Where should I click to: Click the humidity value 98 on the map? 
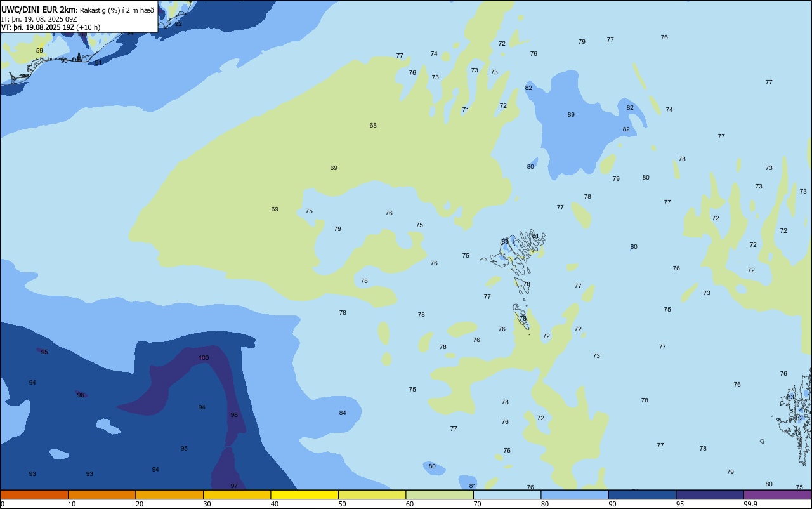(234, 415)
